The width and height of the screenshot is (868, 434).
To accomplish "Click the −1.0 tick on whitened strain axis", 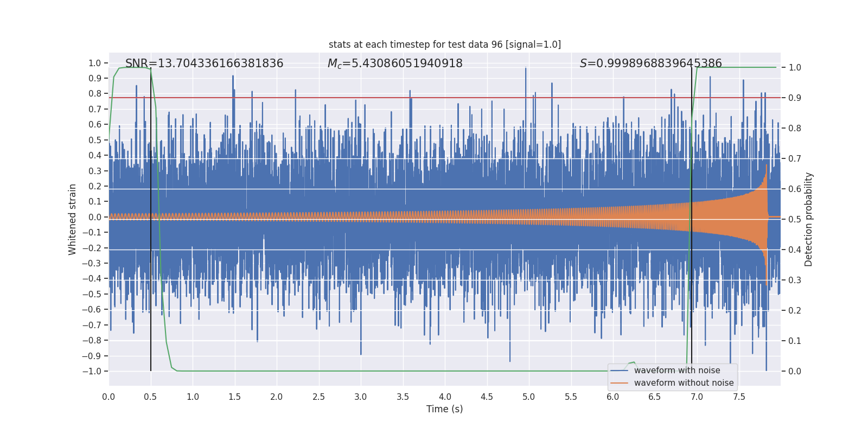I will pyautogui.click(x=92, y=371).
